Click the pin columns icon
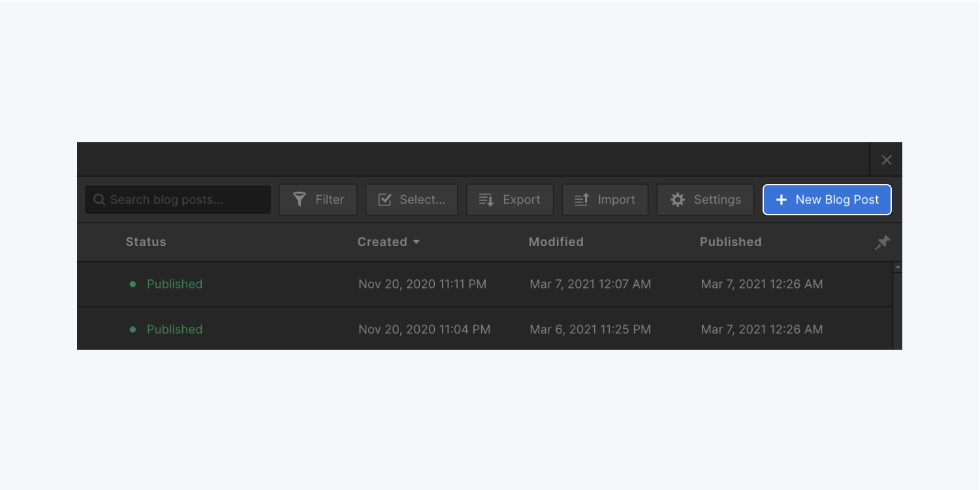 (882, 242)
